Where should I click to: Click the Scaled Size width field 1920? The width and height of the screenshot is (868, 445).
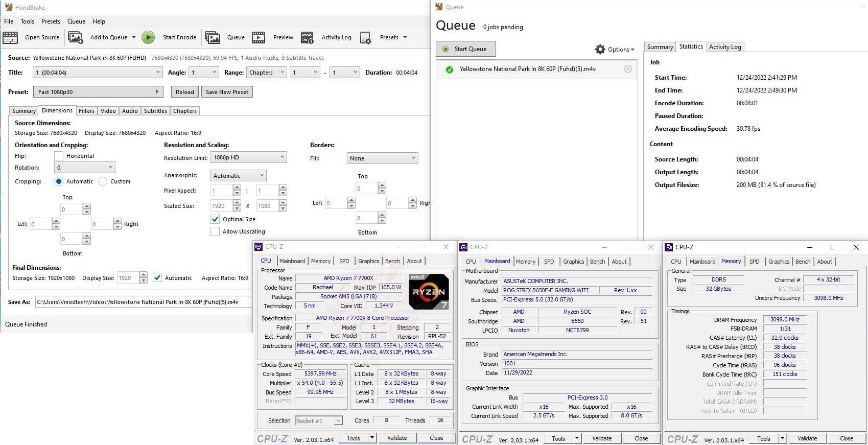click(x=222, y=206)
